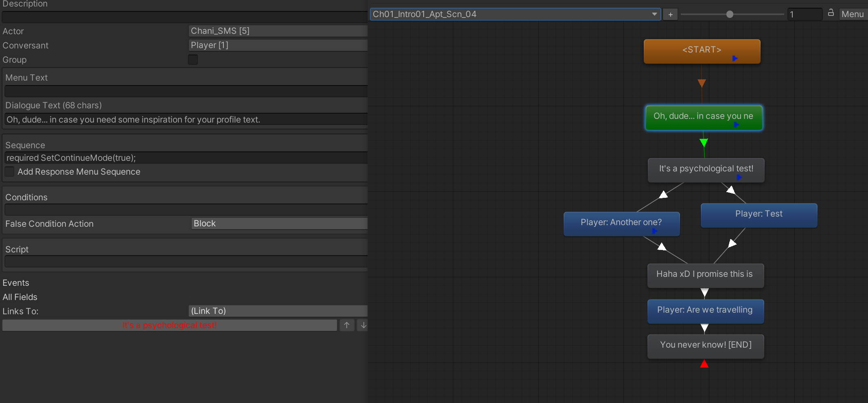Click the 'It's a psychological test!' link button
The image size is (868, 403).
click(170, 325)
